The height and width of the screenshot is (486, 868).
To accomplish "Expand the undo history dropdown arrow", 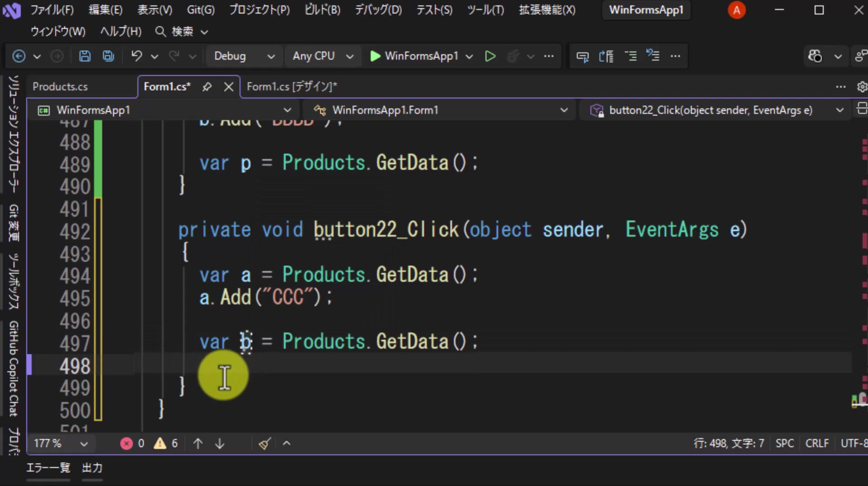I will coord(155,56).
